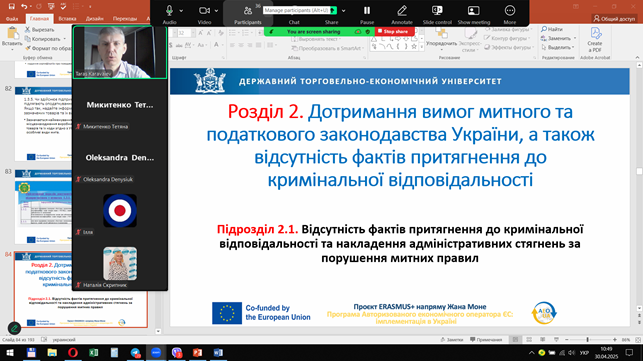The height and width of the screenshot is (361, 643).
Task: Open Zoom Participants panel
Action: point(248,14)
